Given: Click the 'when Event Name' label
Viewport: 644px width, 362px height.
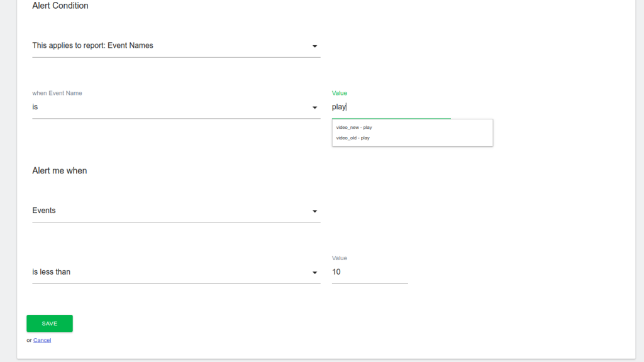Looking at the screenshot, I should coord(57,93).
